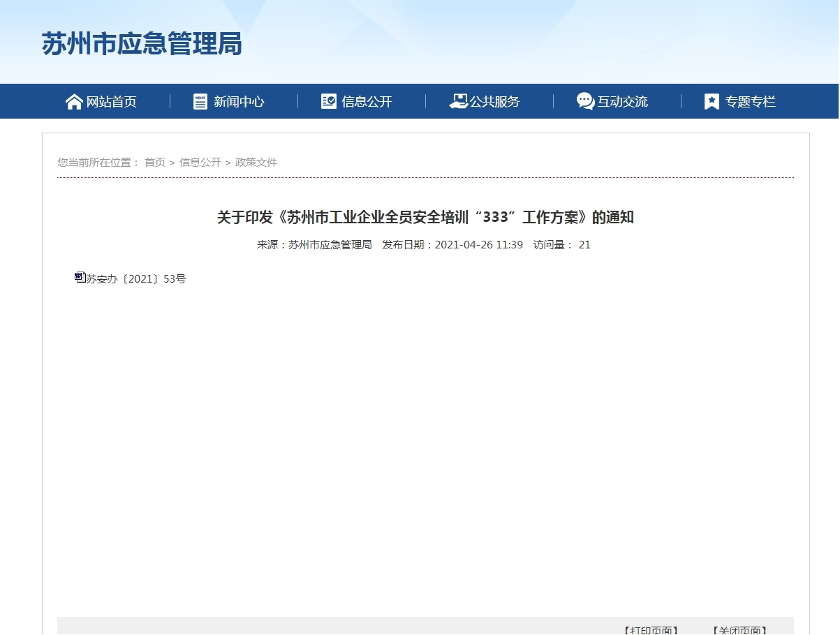Click the Word file icon before 苏安办
This screenshot has height=635, width=840.
pos(80,278)
